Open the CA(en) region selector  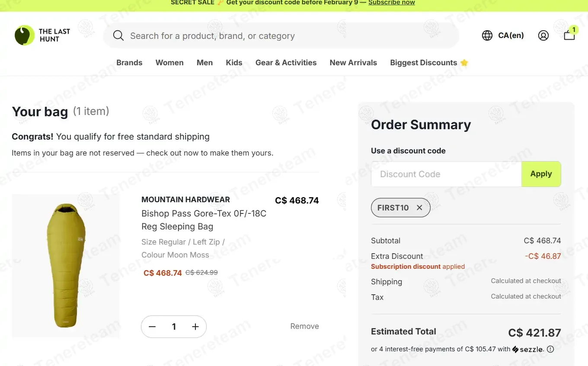tap(511, 35)
